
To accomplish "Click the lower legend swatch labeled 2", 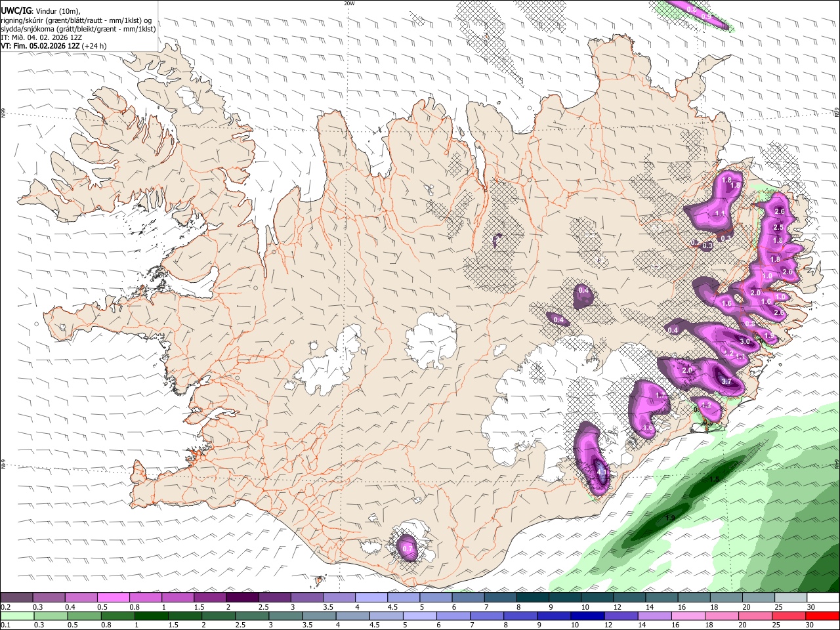I will [219, 616].
